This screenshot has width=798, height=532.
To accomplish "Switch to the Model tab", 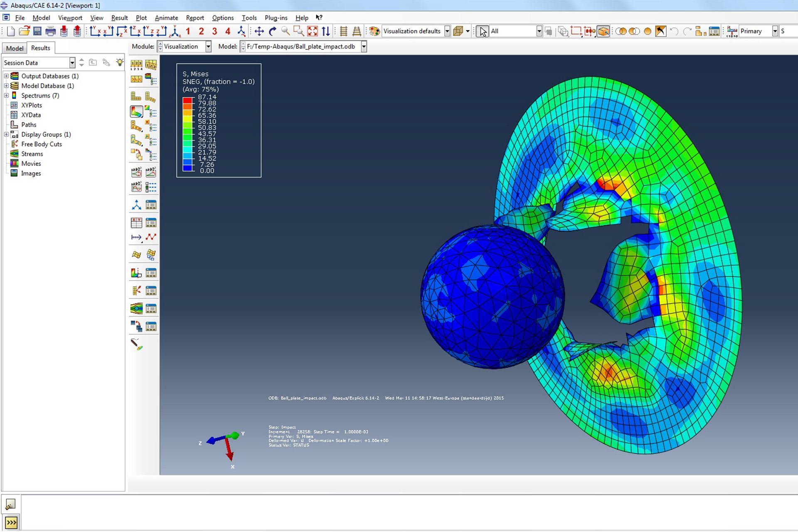I will point(14,47).
